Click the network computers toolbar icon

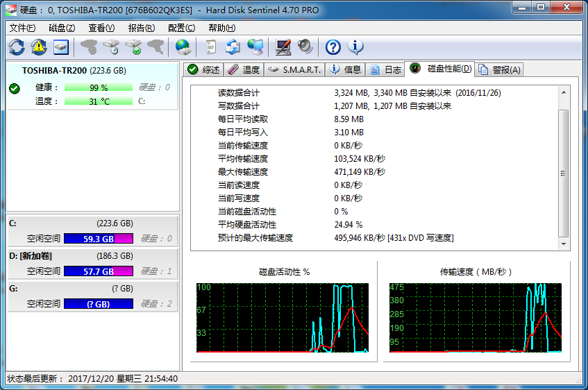point(255,47)
